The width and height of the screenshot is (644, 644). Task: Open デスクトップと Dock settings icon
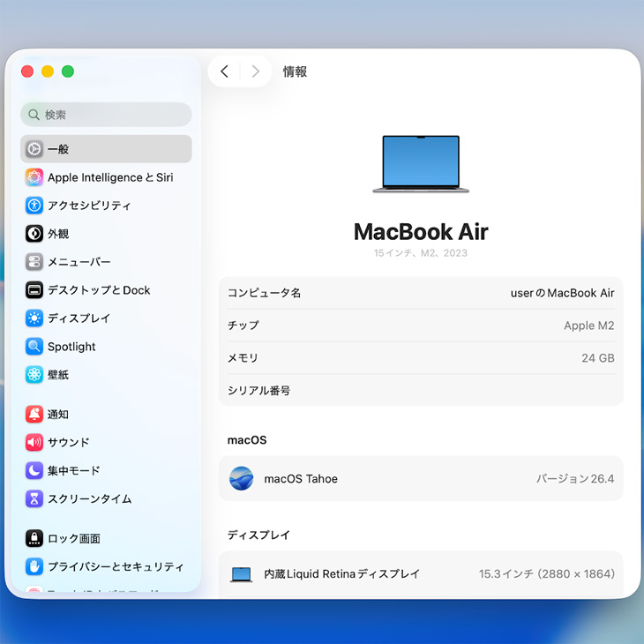34,290
